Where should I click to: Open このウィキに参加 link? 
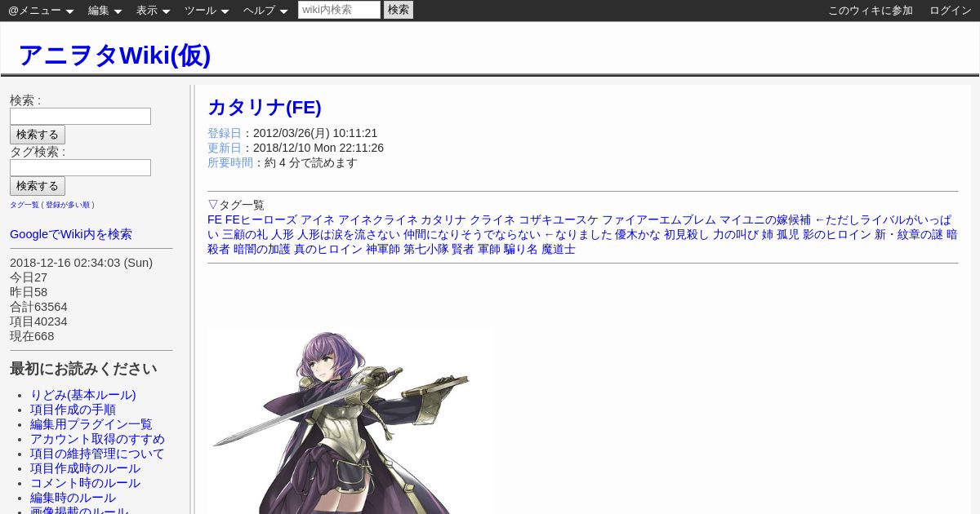871,11
